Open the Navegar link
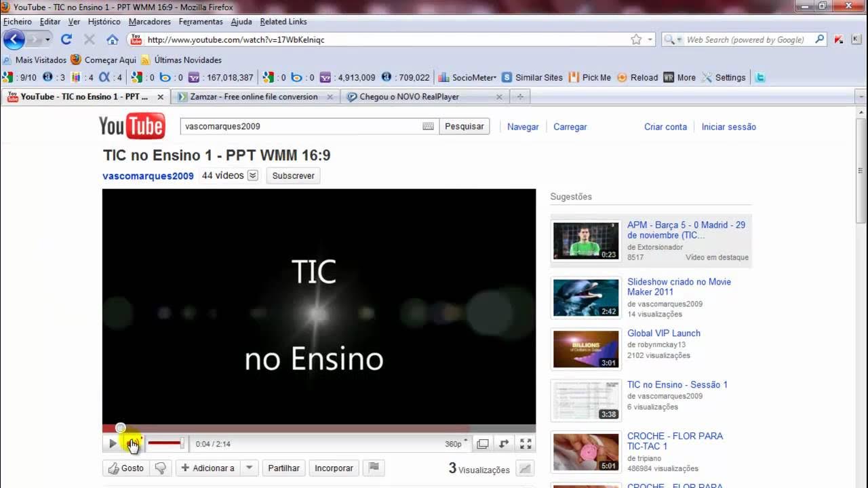This screenshot has height=488, width=868. pyautogui.click(x=523, y=127)
